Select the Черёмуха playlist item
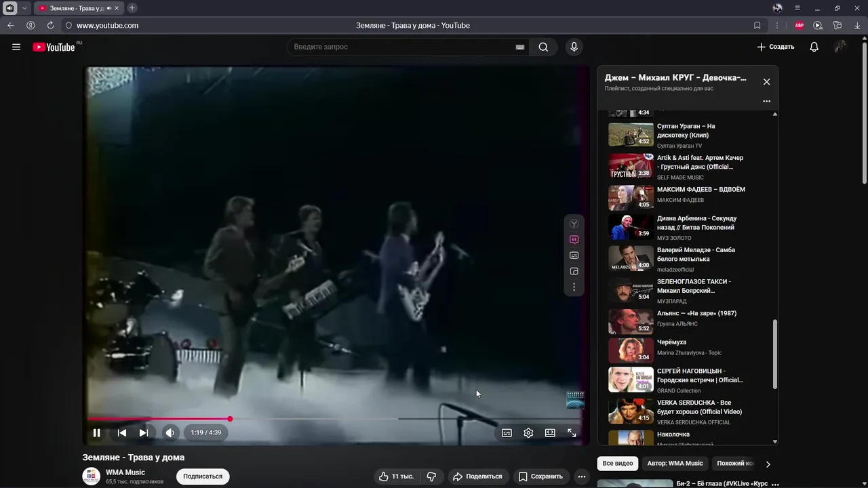This screenshot has width=868, height=488. click(688, 351)
